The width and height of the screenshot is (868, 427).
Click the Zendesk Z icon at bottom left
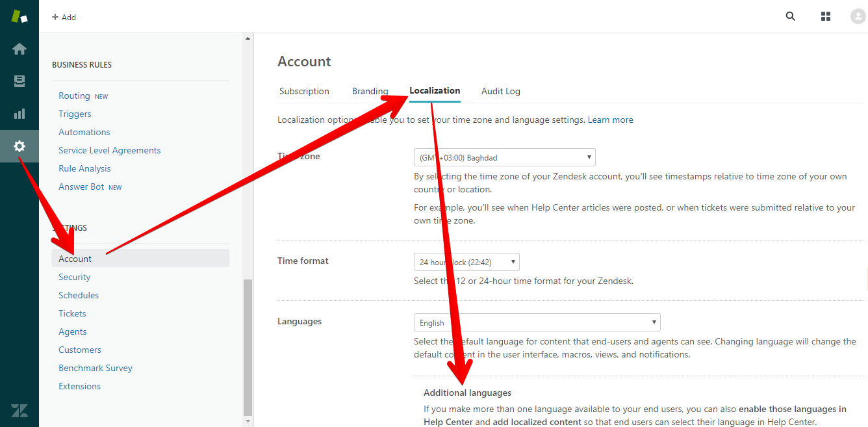19,411
